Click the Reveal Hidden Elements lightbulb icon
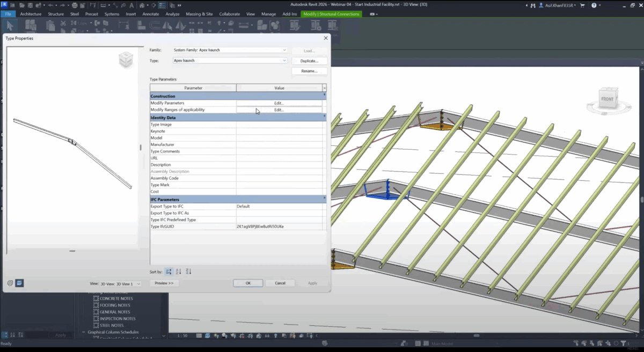Screen dimensions: 644x352 click(275, 335)
